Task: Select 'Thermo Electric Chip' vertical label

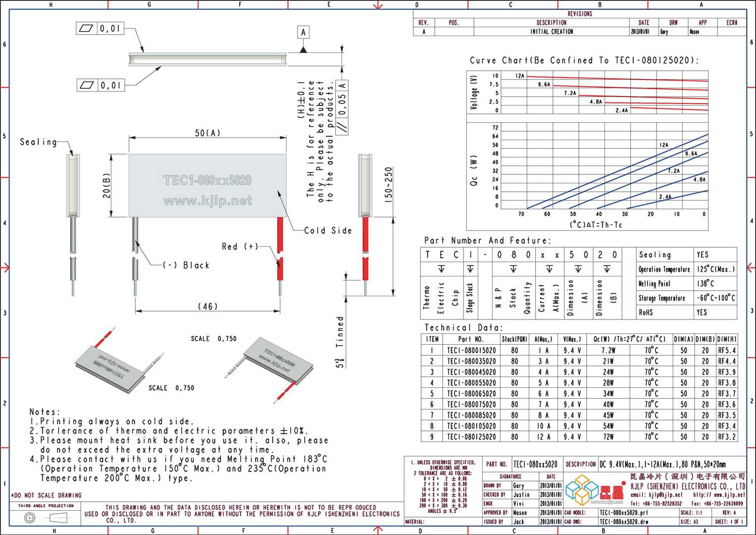Action: coord(441,297)
